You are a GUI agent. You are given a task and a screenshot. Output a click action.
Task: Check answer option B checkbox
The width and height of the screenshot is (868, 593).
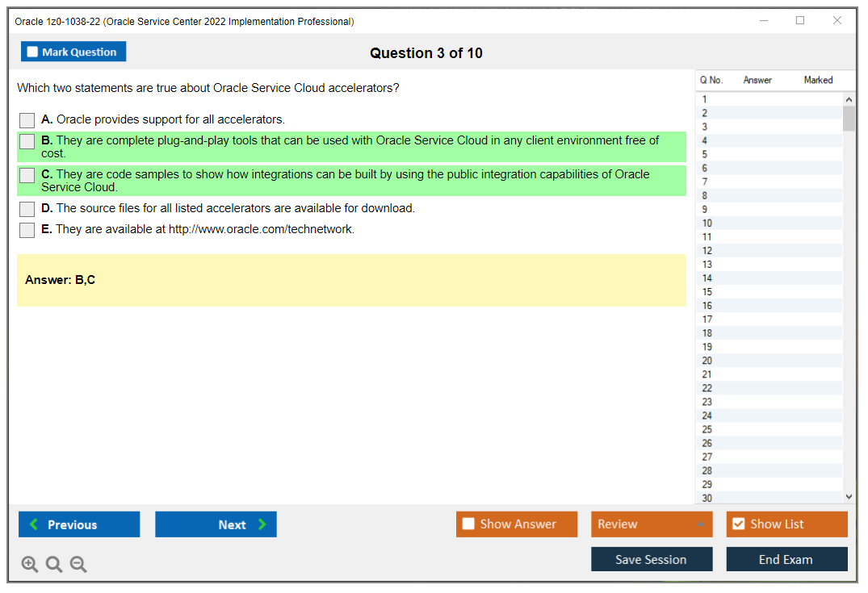click(27, 142)
